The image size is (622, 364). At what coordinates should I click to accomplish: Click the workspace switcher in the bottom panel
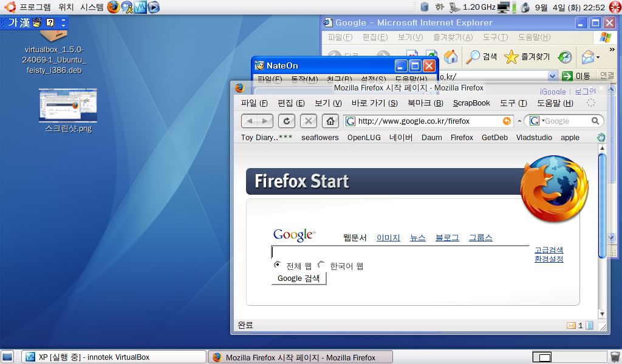tap(569, 357)
